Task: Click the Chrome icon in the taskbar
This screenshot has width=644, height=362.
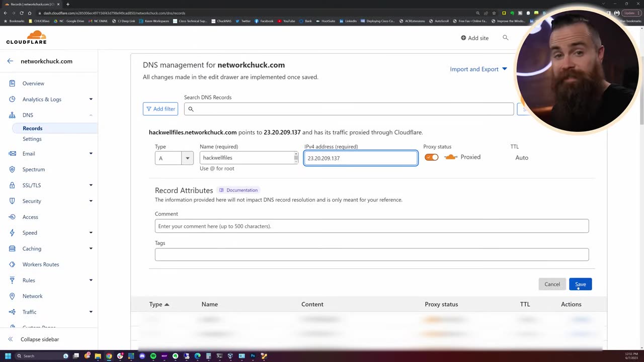Action: tap(109, 356)
